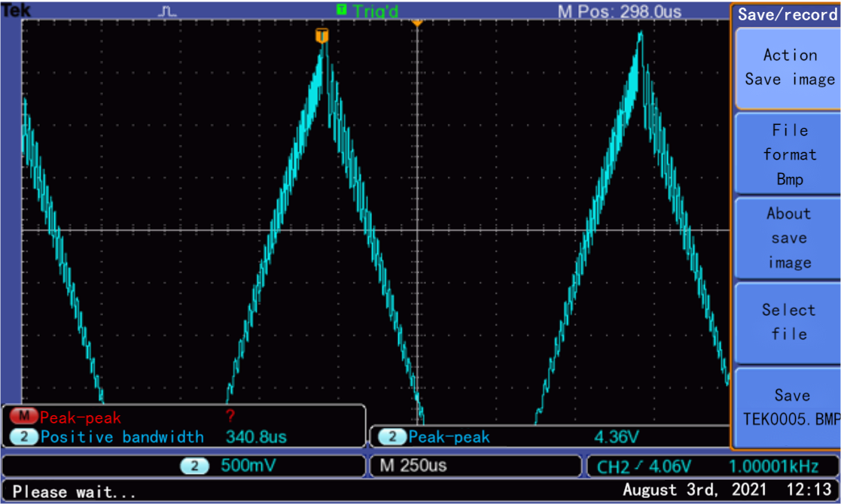Click the Save/record menu header
Image resolution: width=841 pixels, height=504 pixels.
(x=787, y=14)
